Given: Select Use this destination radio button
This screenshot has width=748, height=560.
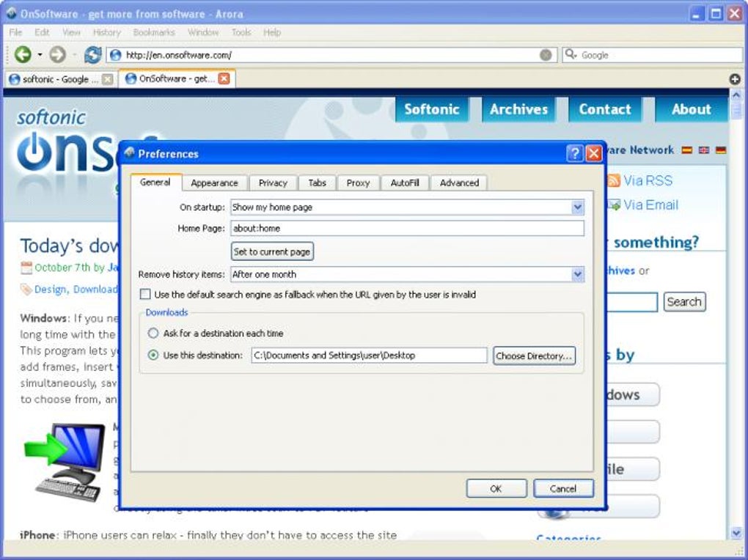Looking at the screenshot, I should point(153,355).
